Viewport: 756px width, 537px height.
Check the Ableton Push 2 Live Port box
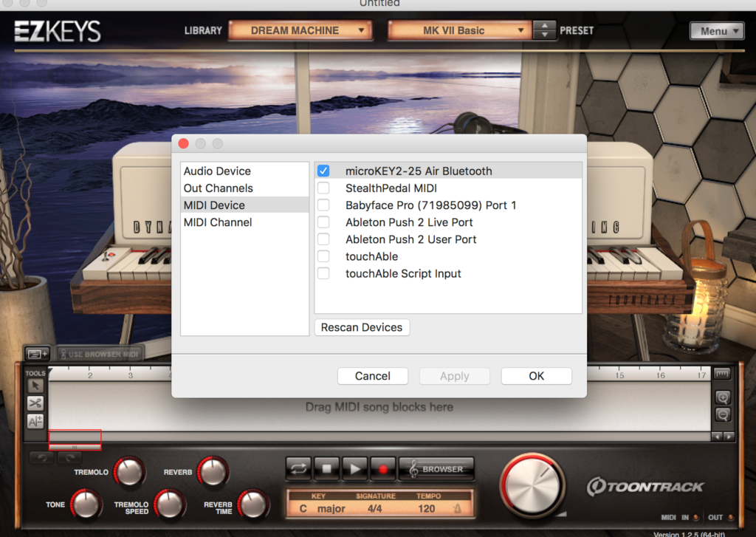[x=323, y=222]
